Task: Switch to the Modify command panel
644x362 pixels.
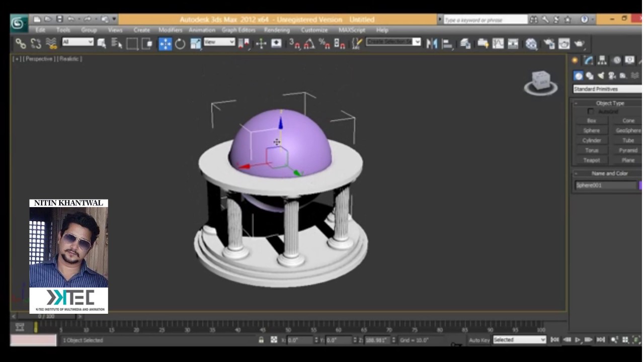Action: [588, 60]
